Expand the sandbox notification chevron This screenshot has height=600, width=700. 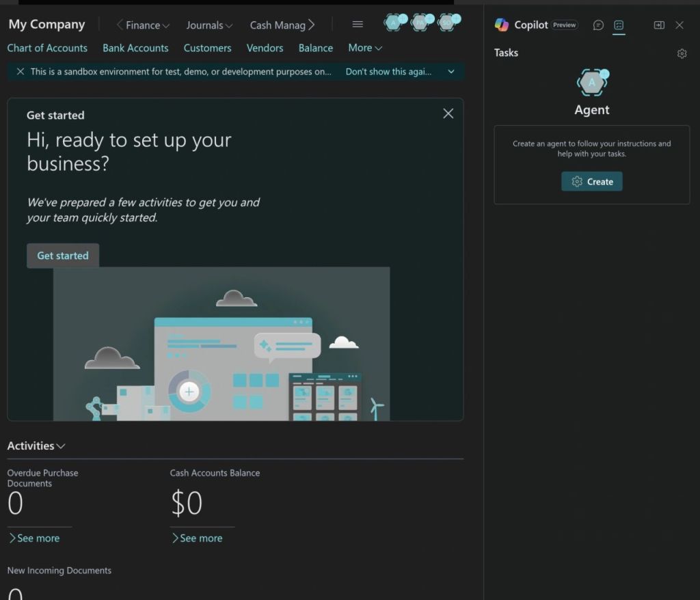pyautogui.click(x=451, y=72)
